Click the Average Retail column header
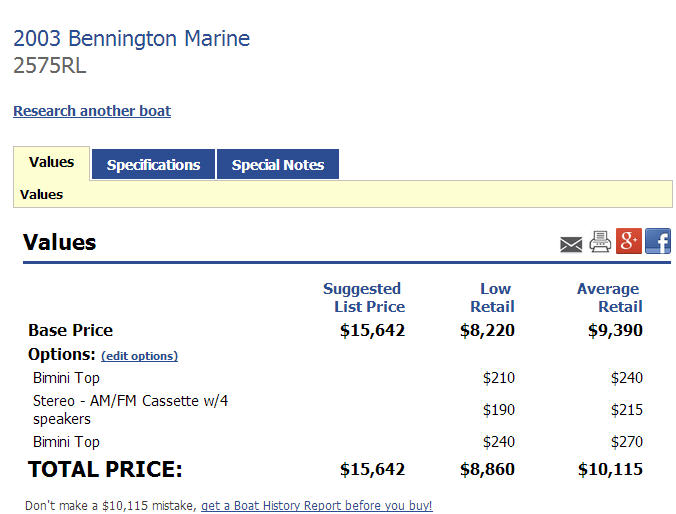Screen dimensions: 676x514 (x=609, y=297)
